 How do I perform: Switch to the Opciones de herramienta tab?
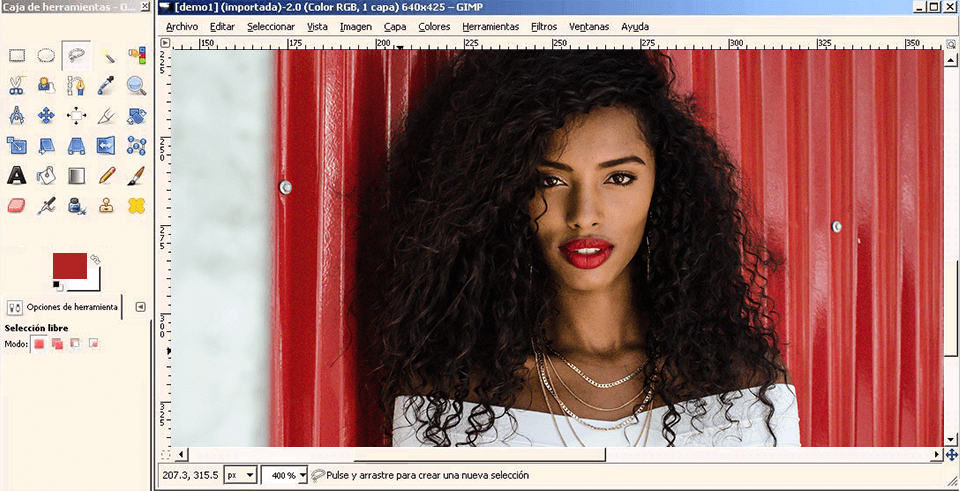point(62,307)
